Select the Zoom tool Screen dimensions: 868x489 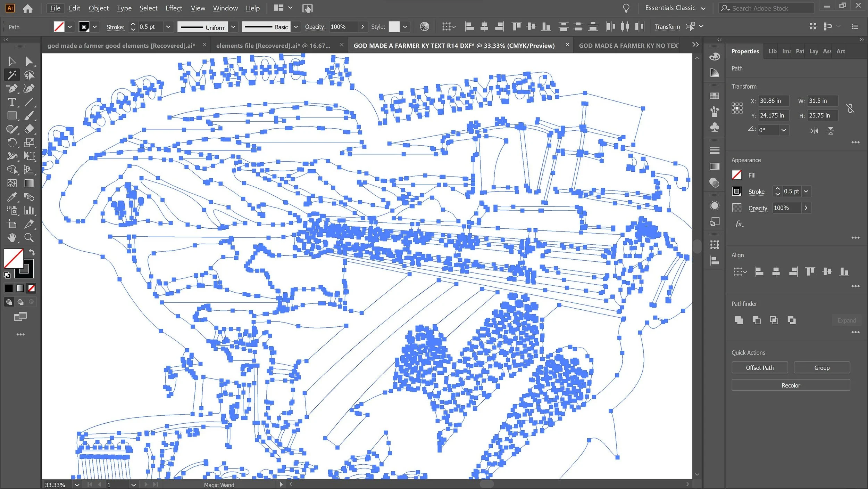click(x=29, y=238)
